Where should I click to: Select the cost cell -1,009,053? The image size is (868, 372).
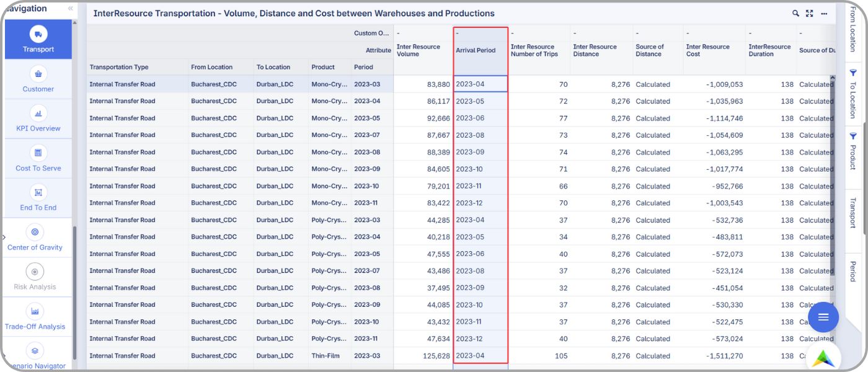click(x=714, y=84)
